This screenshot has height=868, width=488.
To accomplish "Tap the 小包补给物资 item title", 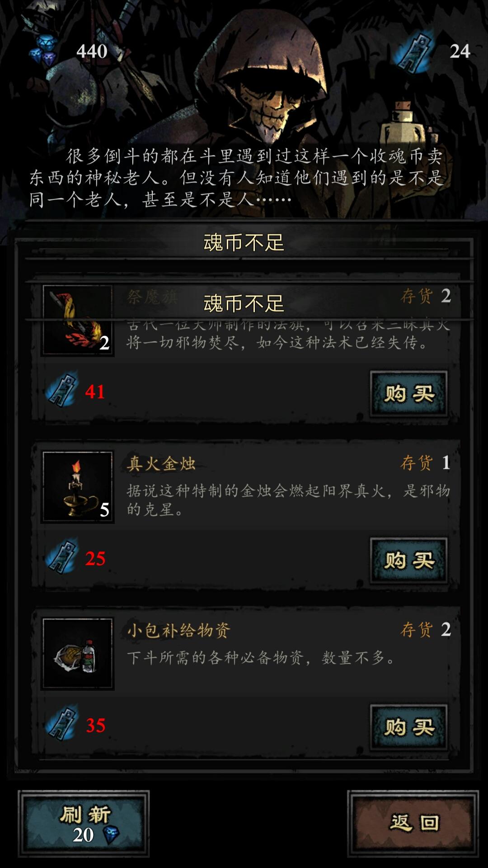I will coord(179,630).
